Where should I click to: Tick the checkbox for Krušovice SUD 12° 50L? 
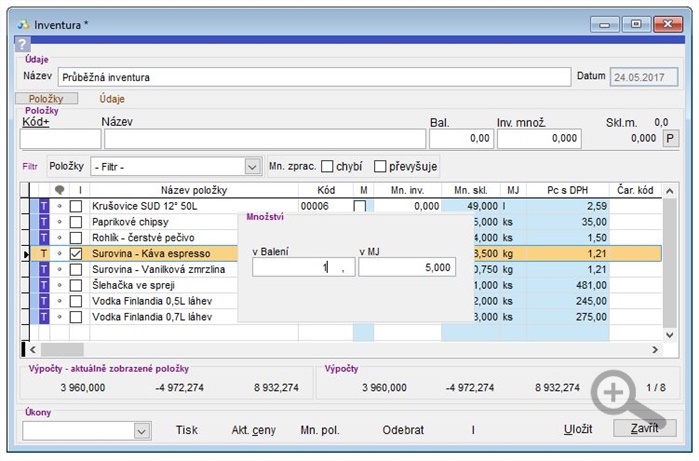tap(76, 206)
